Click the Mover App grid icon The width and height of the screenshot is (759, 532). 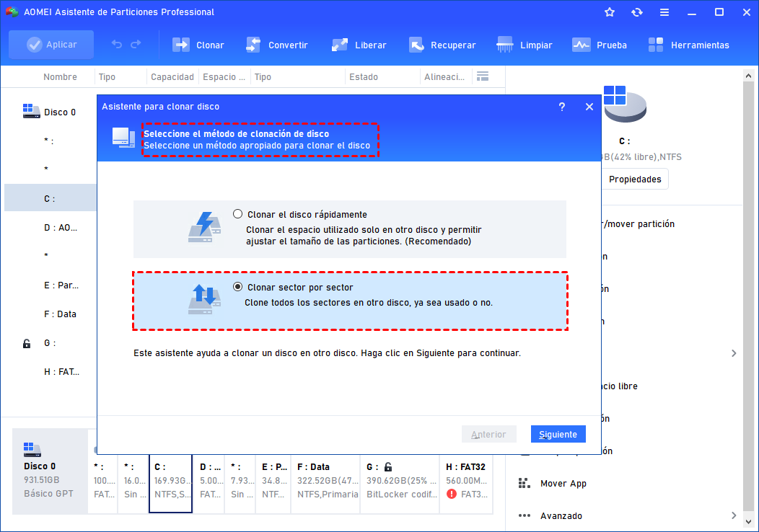[525, 483]
